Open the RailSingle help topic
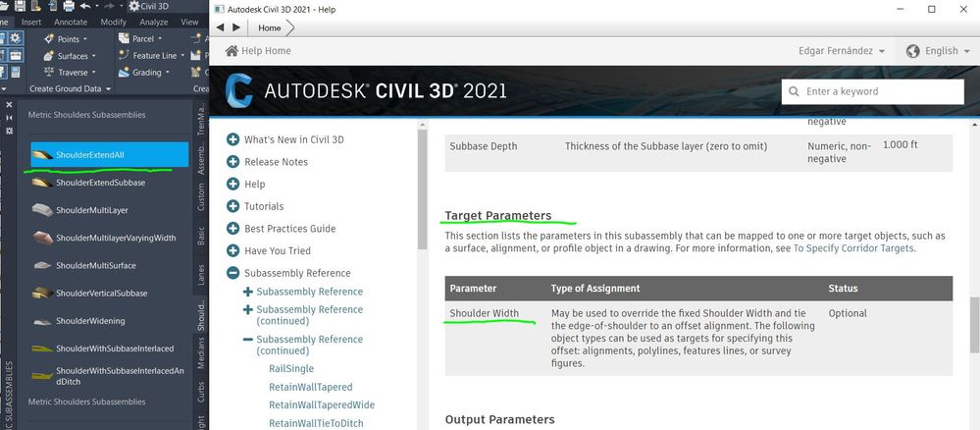Viewport: 980px width, 430px height. click(291, 369)
